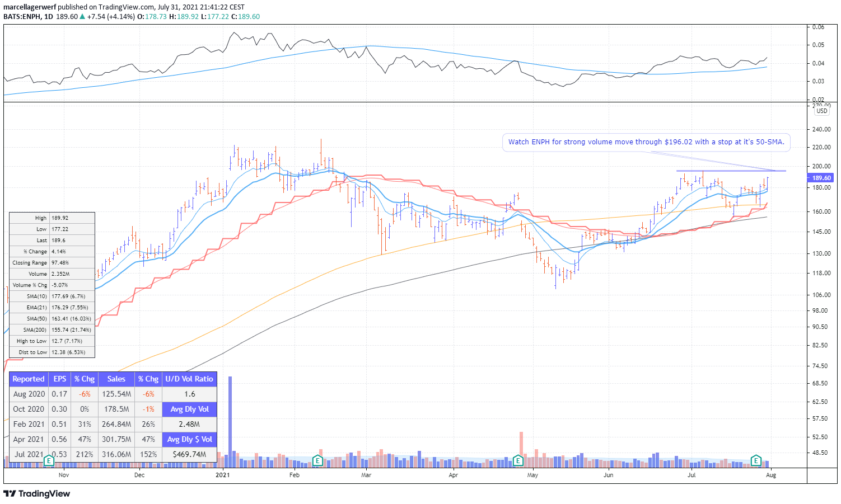Click the 'Low 177.22' stats row
Viewport: 841px width, 504px height.
pyautogui.click(x=52, y=229)
